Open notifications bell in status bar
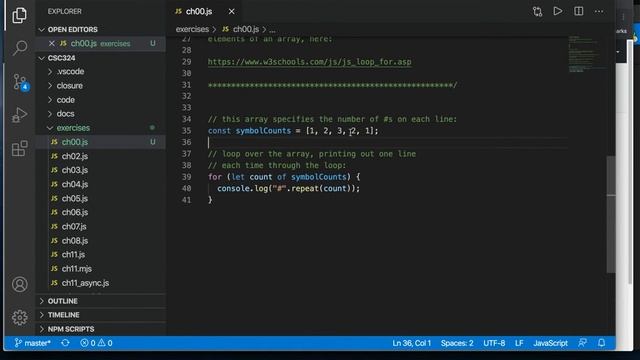Image resolution: width=640 pixels, height=360 pixels. pyautogui.click(x=601, y=343)
